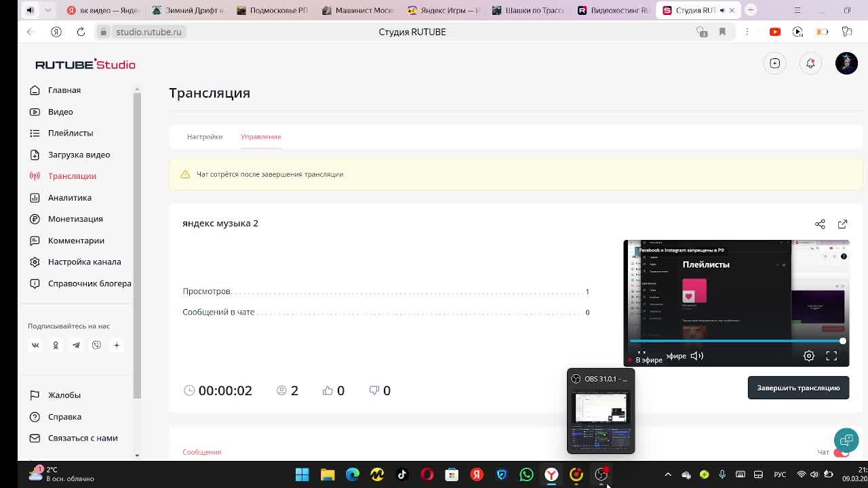Image resolution: width=868 pixels, height=488 pixels.
Task: Open OBS Studio from the taskbar
Action: (601, 474)
